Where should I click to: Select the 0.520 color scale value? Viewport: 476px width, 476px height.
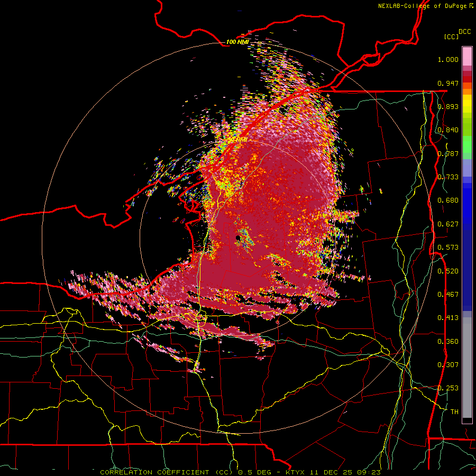[x=448, y=271]
